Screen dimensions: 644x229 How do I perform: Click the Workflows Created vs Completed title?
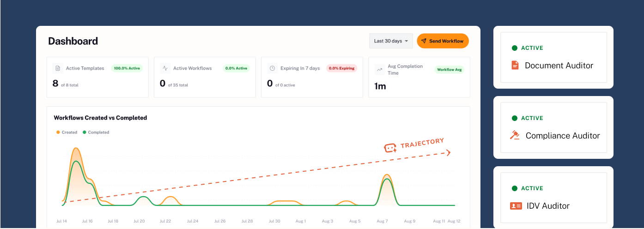pyautogui.click(x=100, y=118)
